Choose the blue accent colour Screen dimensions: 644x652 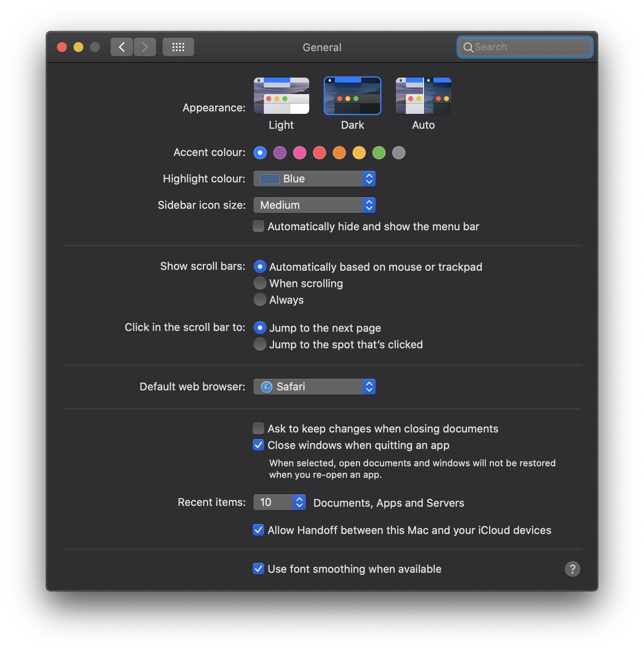pyautogui.click(x=260, y=153)
